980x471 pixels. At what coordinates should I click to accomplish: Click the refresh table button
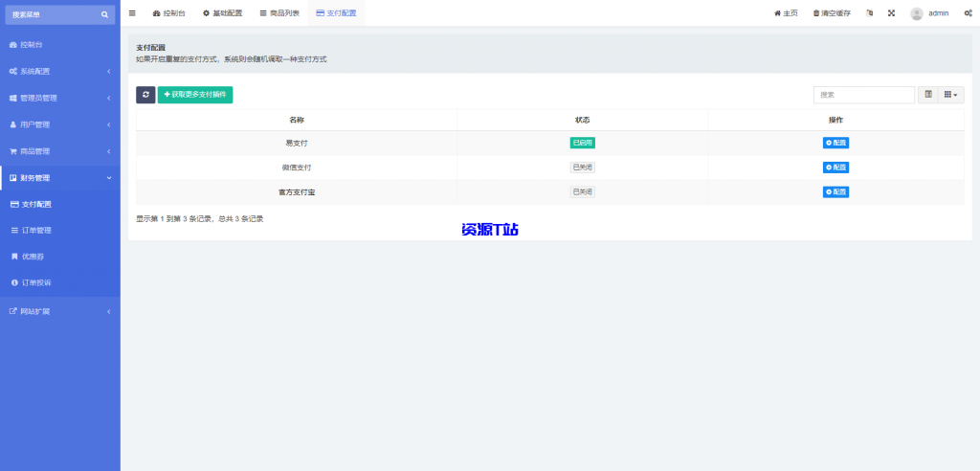pyautogui.click(x=145, y=95)
